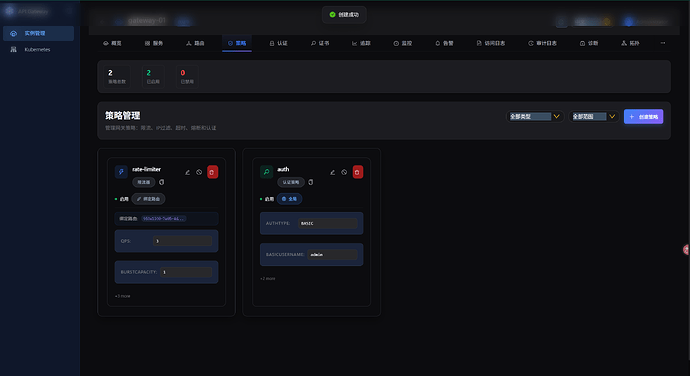Click the 认证策略 type tag on auth
The image size is (690, 376).
[291, 182]
